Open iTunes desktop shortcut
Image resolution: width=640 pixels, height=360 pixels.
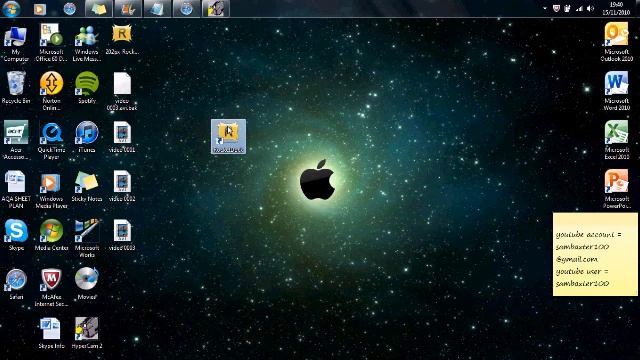click(x=87, y=137)
